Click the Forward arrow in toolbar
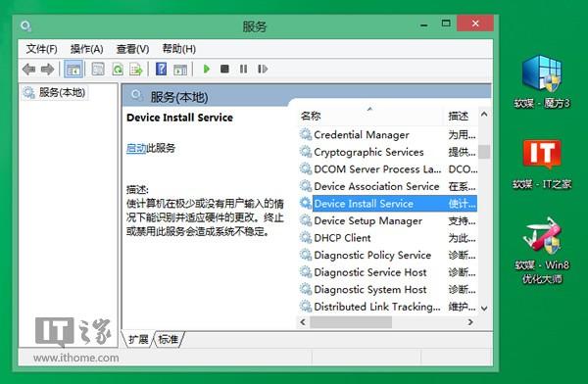Viewport: 588px width, 384px height. coord(48,70)
